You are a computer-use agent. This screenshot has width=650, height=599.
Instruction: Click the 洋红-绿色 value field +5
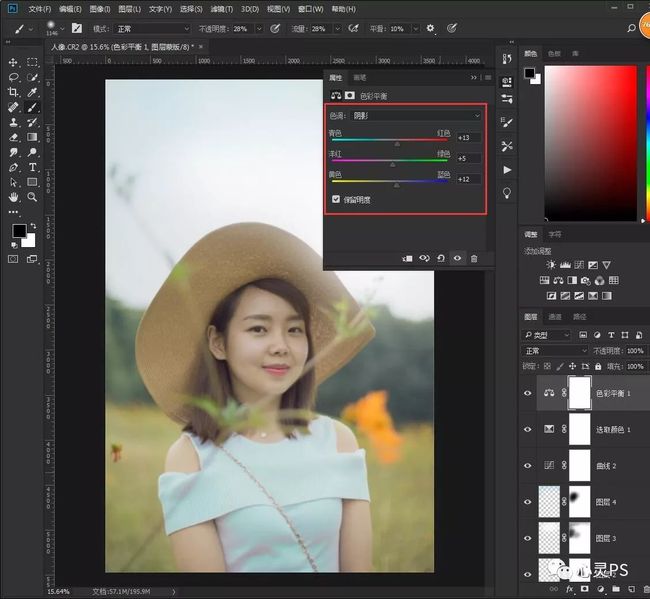coord(468,158)
